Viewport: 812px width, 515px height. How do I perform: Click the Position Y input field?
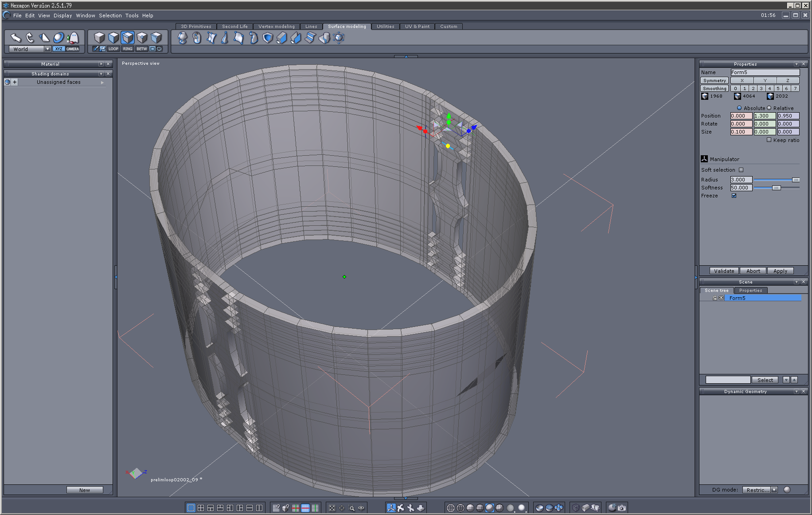[x=764, y=116]
